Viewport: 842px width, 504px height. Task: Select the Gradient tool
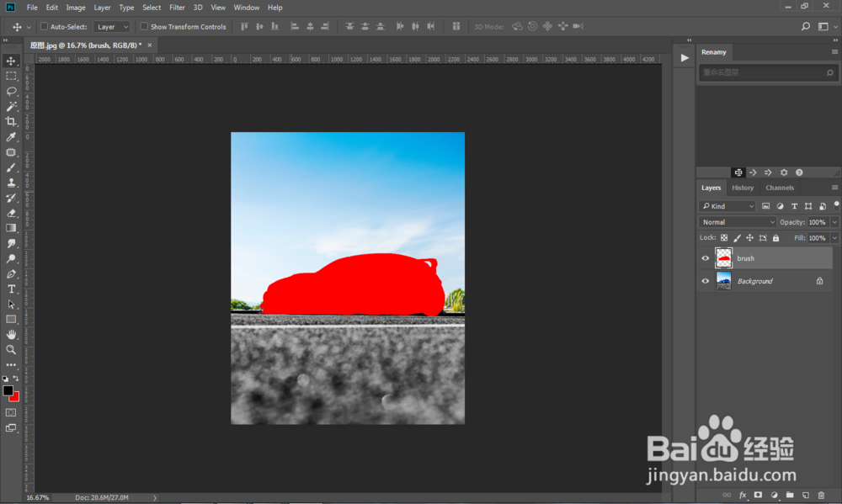click(11, 228)
